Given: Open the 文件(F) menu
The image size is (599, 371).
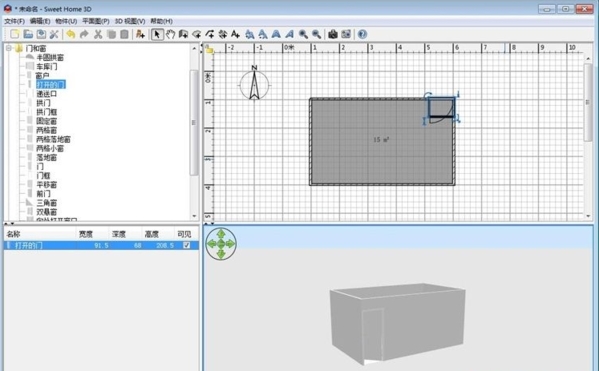Looking at the screenshot, I should pyautogui.click(x=14, y=21).
